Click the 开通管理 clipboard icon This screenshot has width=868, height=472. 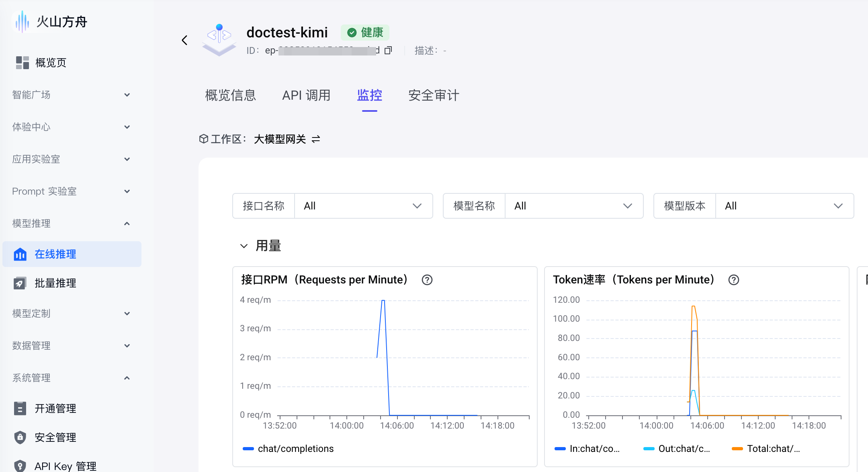20,408
